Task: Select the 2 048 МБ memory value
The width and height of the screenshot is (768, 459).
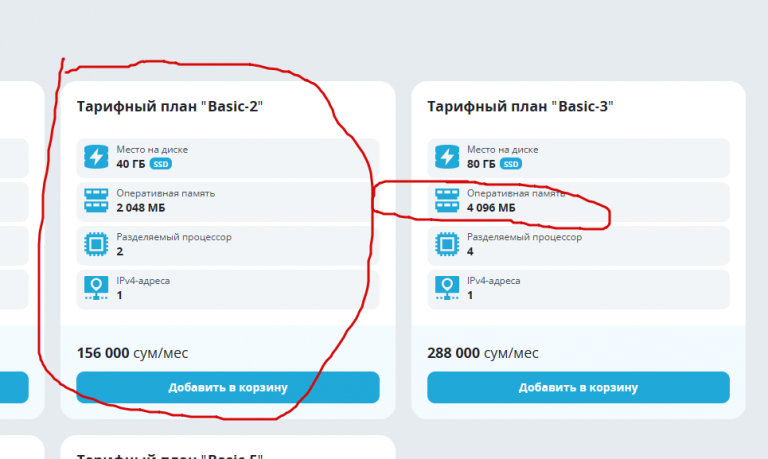Action: [141, 208]
